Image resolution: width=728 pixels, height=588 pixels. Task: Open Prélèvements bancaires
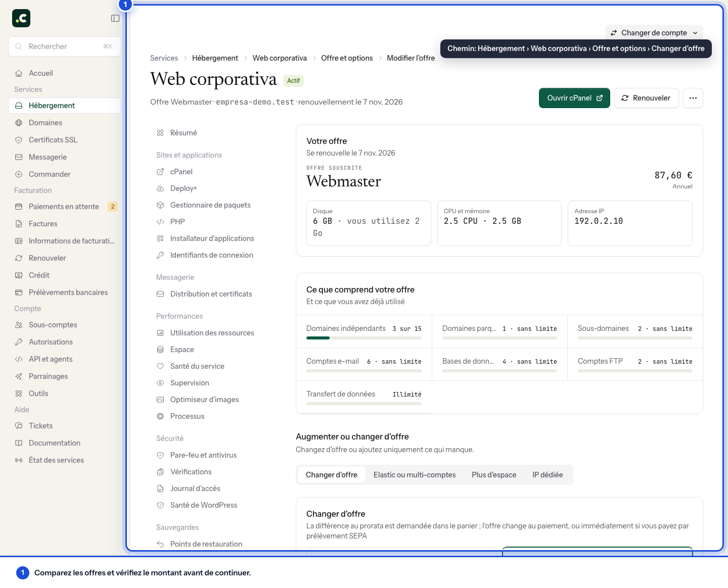click(65, 292)
